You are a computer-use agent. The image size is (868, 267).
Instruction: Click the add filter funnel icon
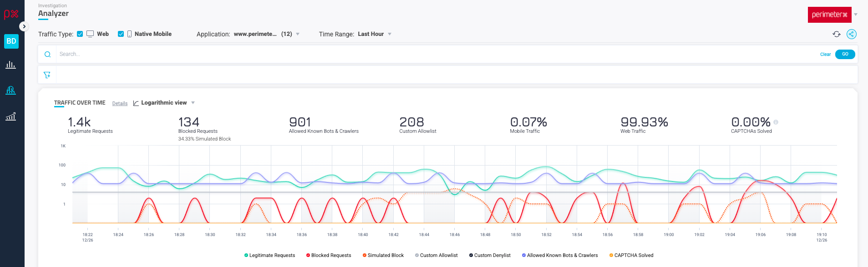pos(47,75)
